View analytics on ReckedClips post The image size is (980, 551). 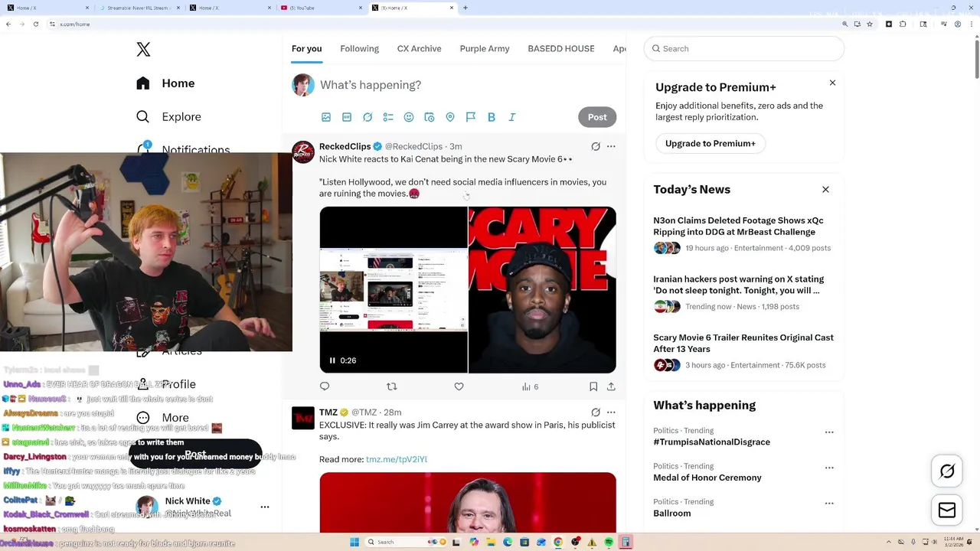pyautogui.click(x=530, y=386)
